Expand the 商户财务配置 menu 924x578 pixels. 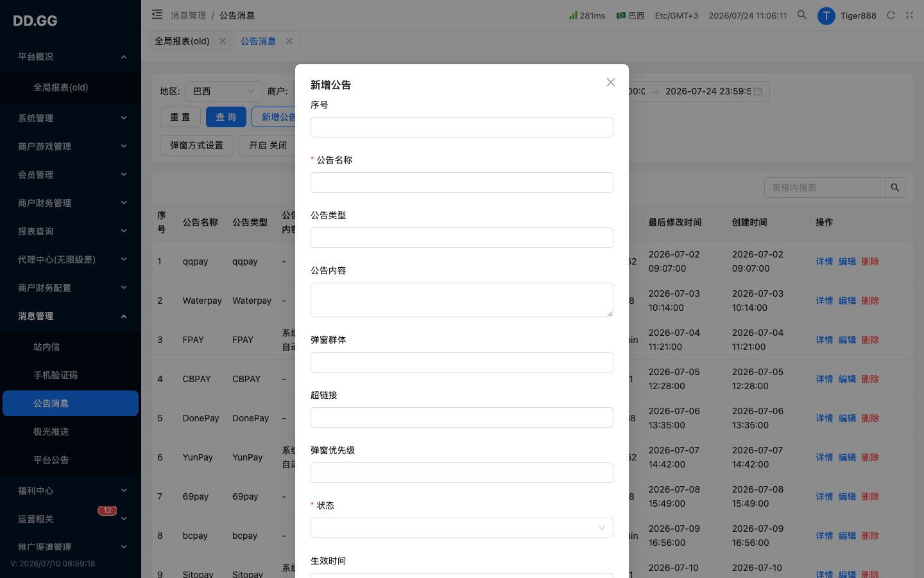click(x=71, y=288)
